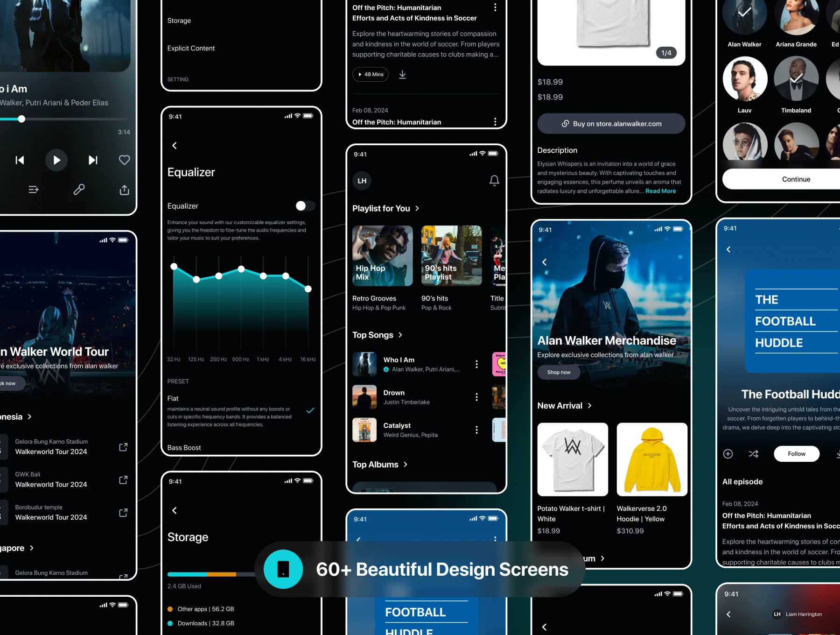
Task: Open GWK Bali tour external link
Action: [123, 480]
